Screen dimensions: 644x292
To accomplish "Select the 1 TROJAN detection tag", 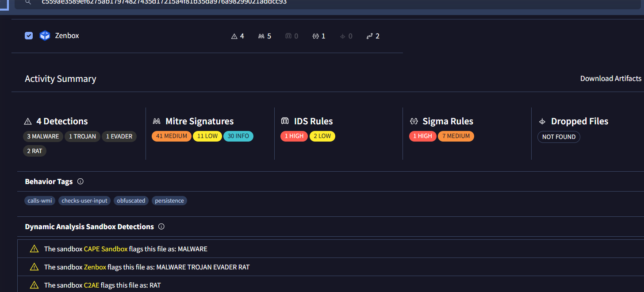I will 82,136.
